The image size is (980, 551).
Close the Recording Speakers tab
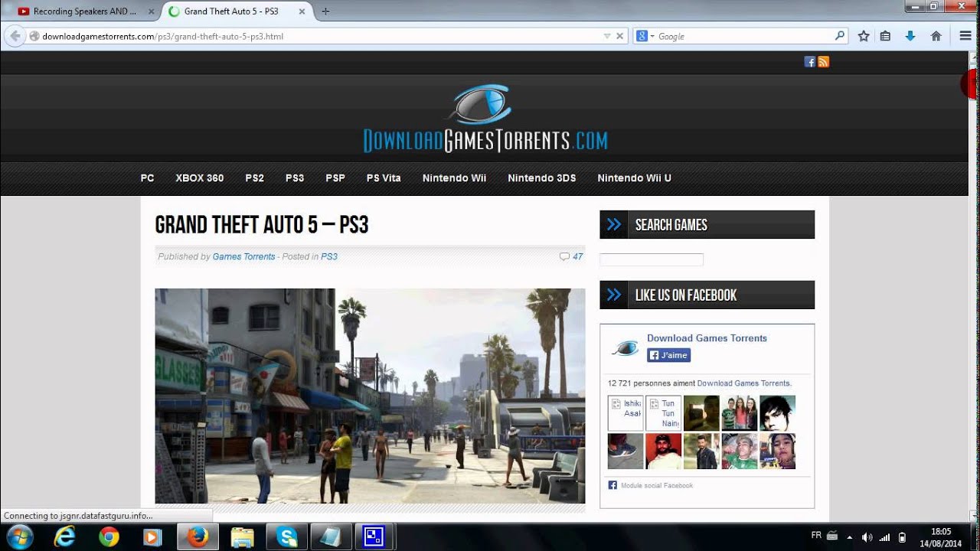tap(151, 11)
